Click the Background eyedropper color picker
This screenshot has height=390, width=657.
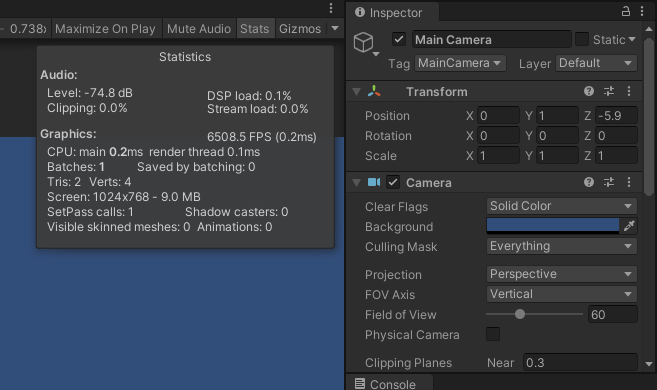(x=629, y=226)
